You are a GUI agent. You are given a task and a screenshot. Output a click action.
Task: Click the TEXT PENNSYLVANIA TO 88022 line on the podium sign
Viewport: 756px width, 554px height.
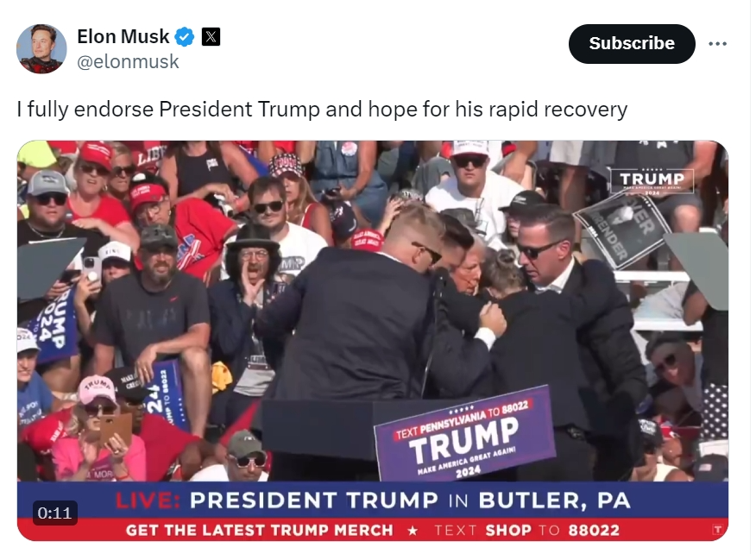462,419
